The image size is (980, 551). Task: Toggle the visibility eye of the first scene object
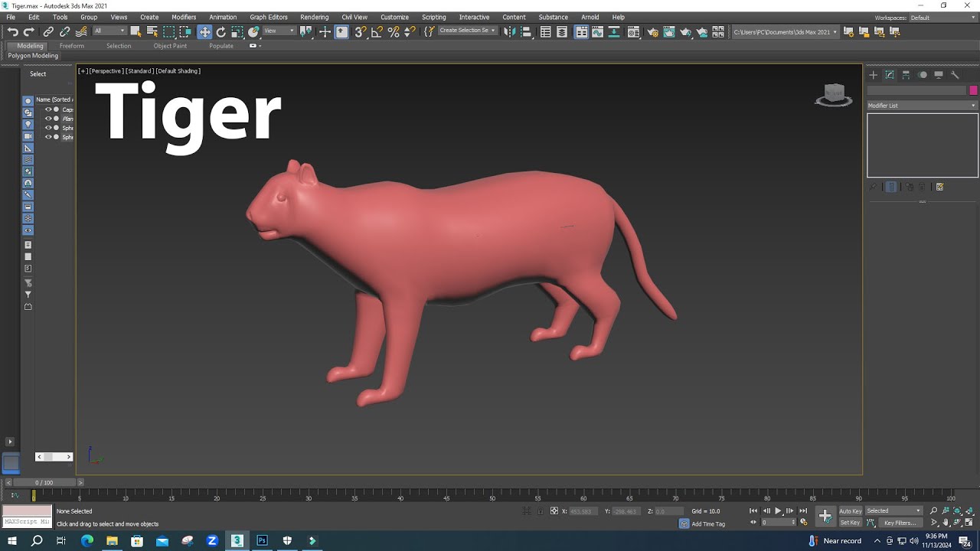tap(48, 109)
